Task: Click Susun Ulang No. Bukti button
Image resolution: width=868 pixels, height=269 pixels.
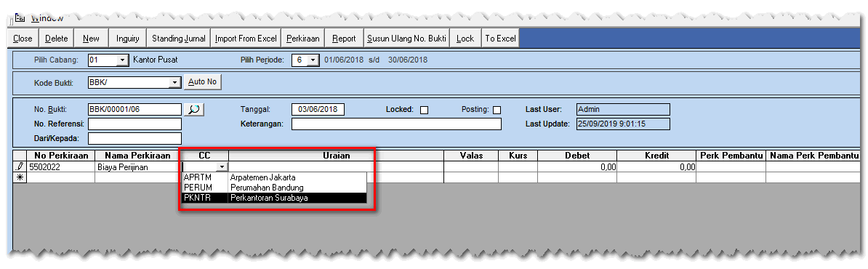Action: (x=406, y=39)
